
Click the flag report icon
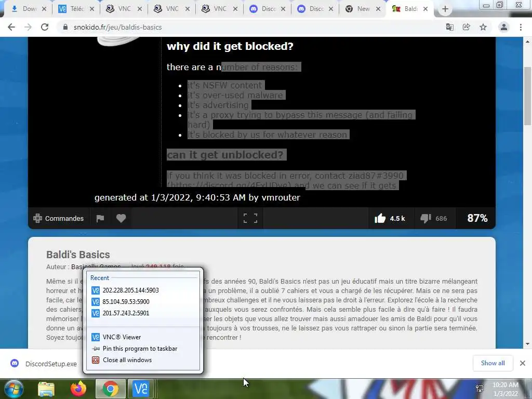[100, 219]
